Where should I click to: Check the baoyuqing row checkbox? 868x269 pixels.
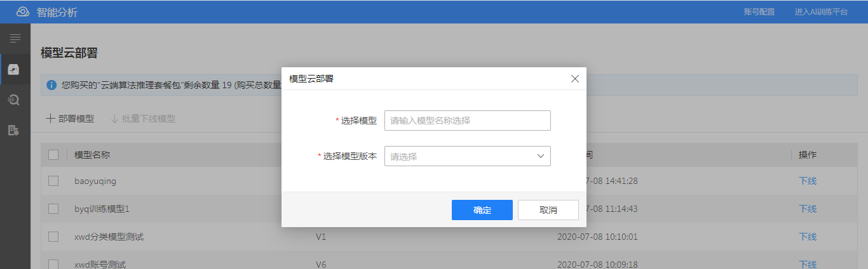tap(53, 181)
